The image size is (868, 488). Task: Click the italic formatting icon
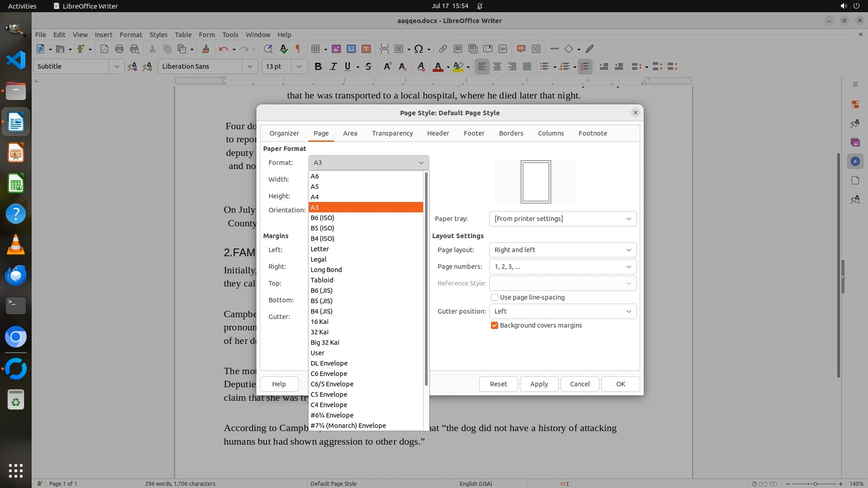click(x=333, y=66)
